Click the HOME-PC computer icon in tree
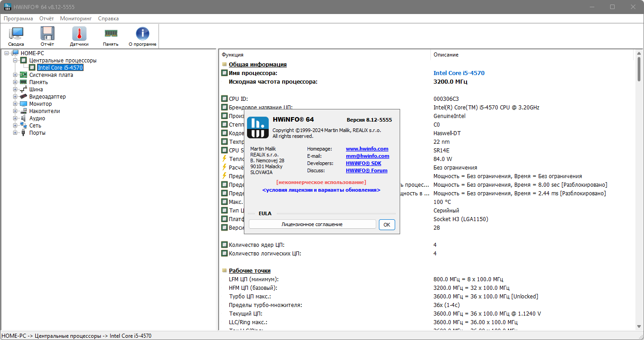 (x=15, y=53)
